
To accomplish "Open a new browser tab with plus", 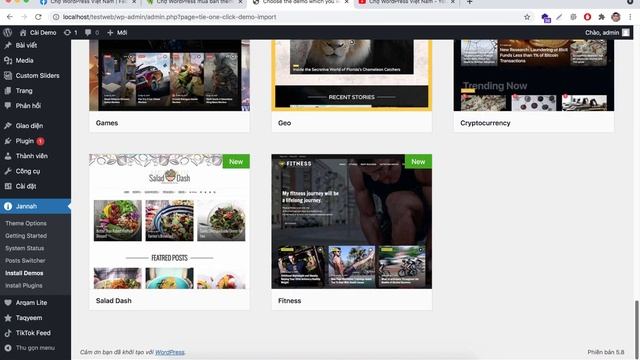I will click(x=469, y=2).
